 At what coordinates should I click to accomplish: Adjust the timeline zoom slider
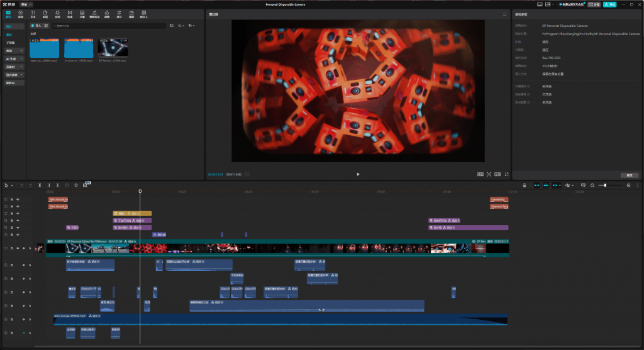pos(605,185)
